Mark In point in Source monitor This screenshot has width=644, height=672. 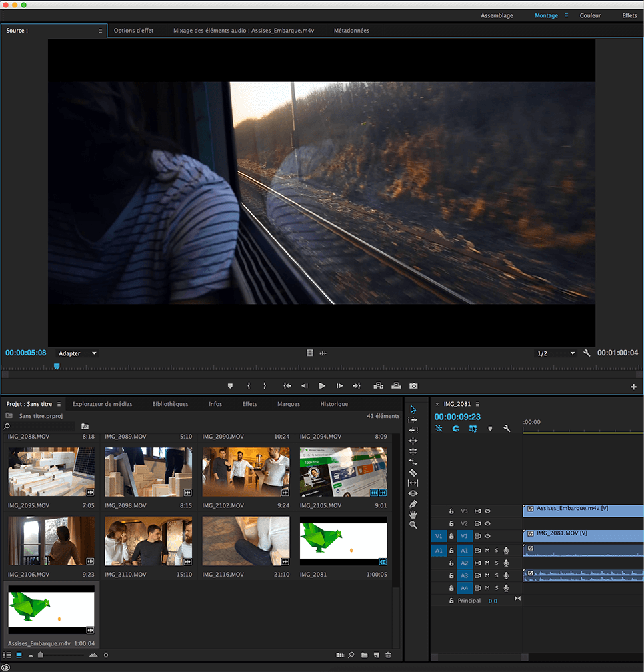click(x=249, y=386)
